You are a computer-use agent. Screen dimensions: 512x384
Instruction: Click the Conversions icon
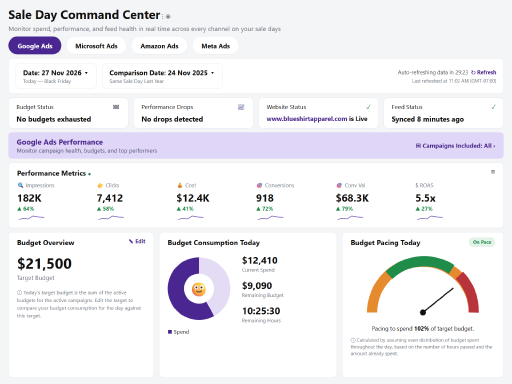(259, 185)
